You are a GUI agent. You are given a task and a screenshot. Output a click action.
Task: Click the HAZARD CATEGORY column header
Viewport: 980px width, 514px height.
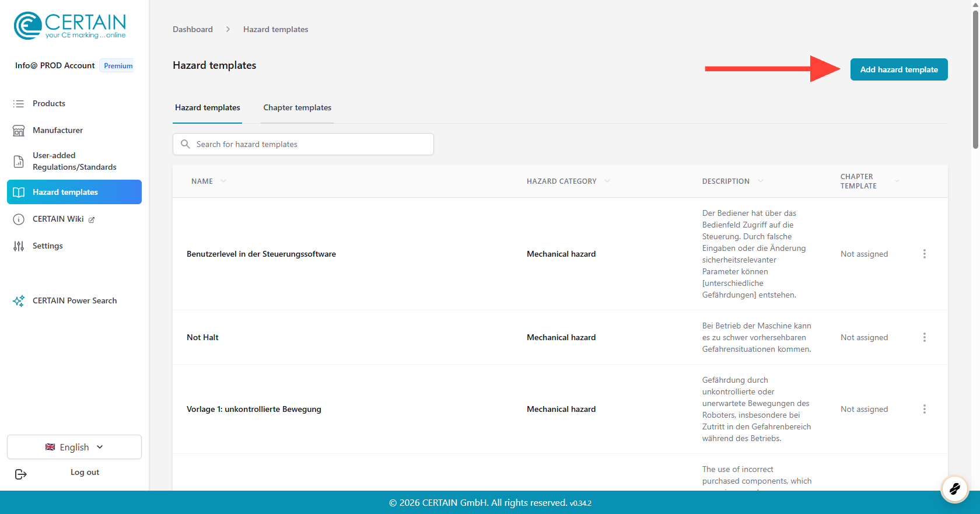tap(562, 181)
